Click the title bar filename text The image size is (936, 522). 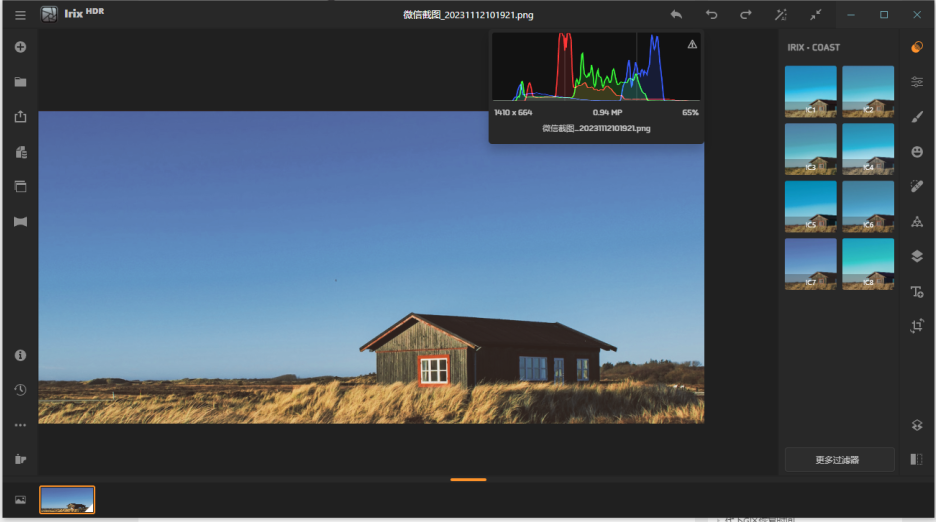tap(468, 15)
